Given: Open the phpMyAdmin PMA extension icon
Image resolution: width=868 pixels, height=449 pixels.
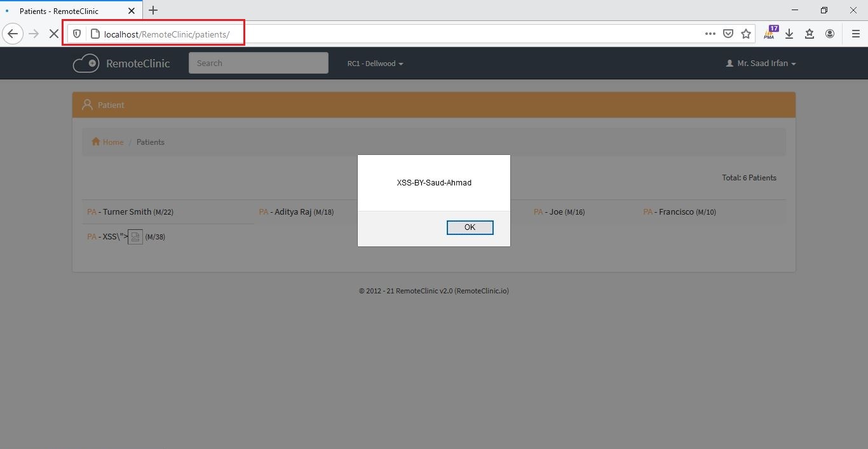Looking at the screenshot, I should tap(769, 33).
